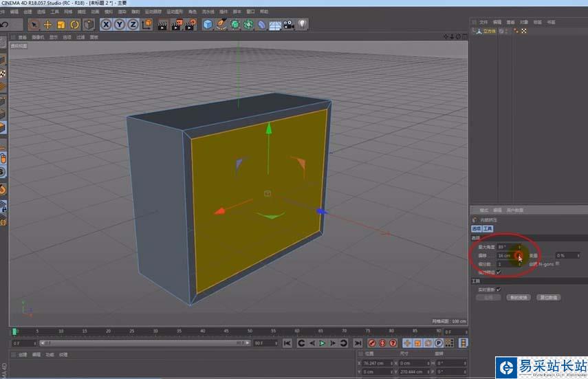Click the red record keyframe button
This screenshot has height=379, width=588.
pyautogui.click(x=371, y=343)
